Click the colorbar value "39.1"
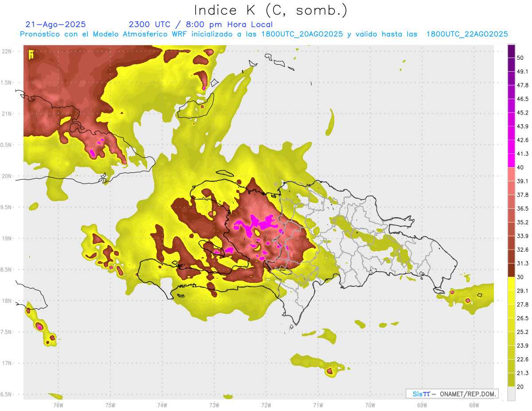The height and width of the screenshot is (411, 532). tap(523, 181)
